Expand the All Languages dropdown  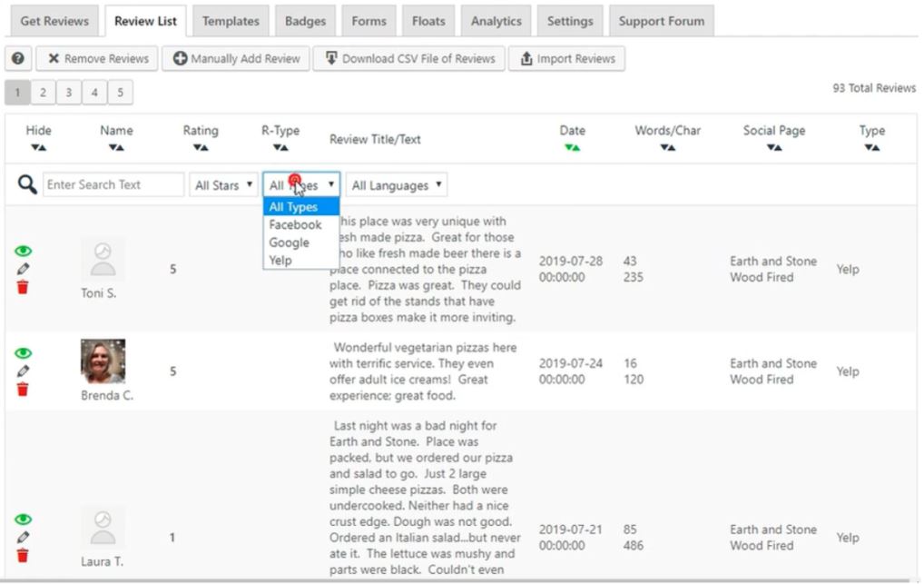point(397,185)
